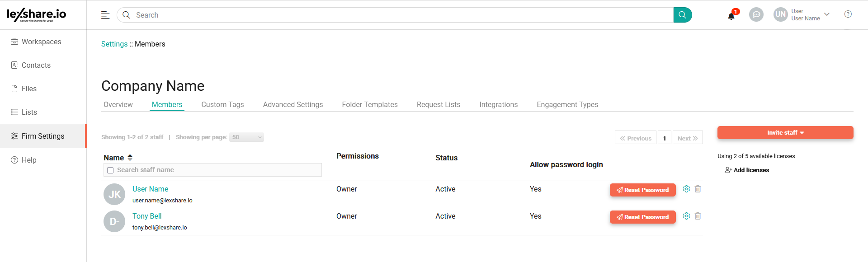
Task: Open Workspaces in the sidebar
Action: (41, 42)
